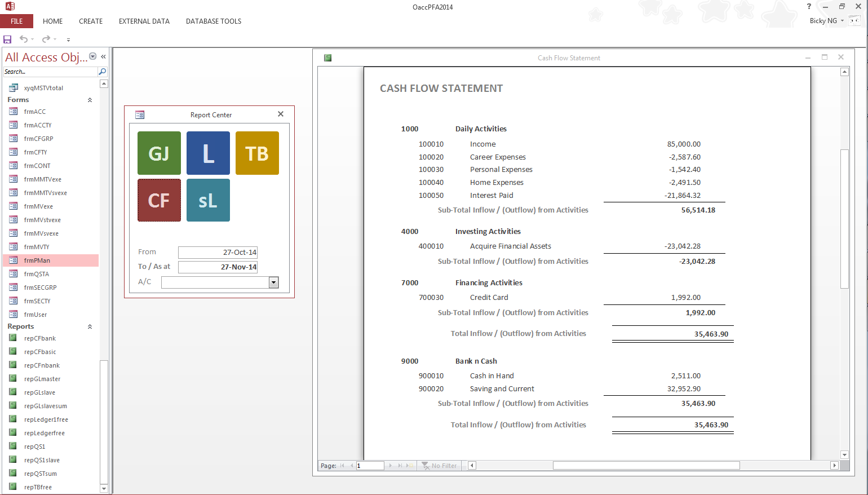
Task: Open the A/C combo box dropdown
Action: point(274,282)
